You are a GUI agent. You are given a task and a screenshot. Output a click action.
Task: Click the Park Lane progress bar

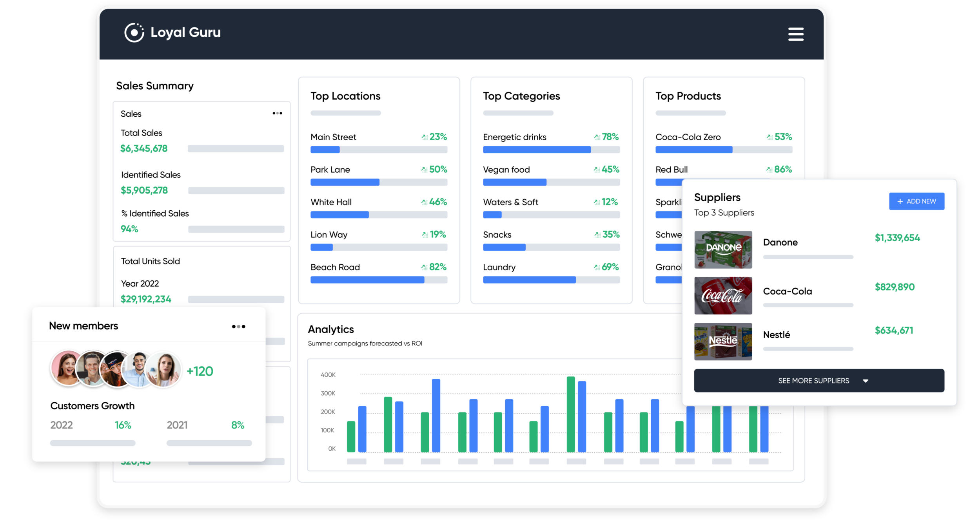coord(345,182)
